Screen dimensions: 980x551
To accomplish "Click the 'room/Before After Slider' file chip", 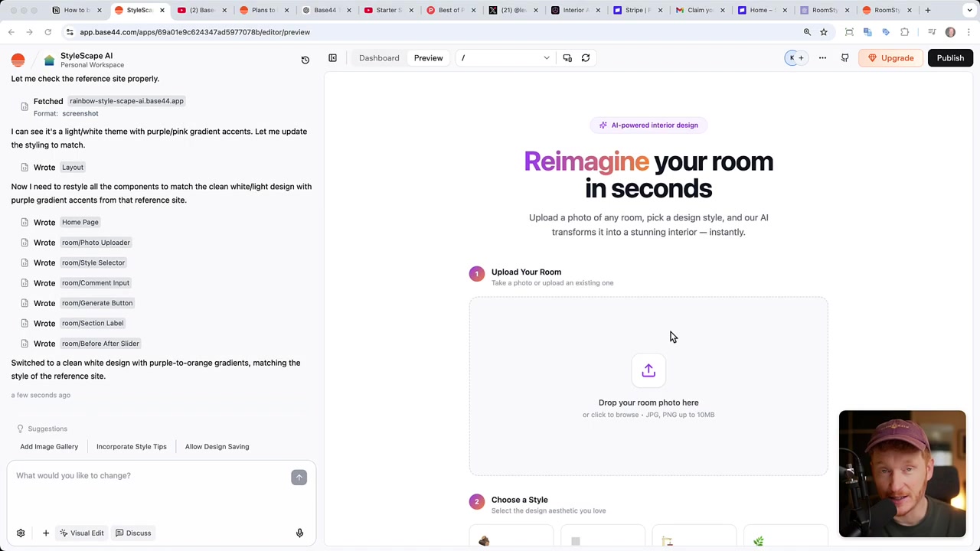I will pos(100,344).
